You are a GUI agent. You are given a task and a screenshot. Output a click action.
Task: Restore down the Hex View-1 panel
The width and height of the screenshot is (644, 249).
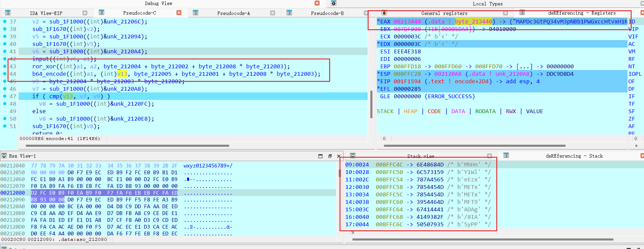(330, 156)
